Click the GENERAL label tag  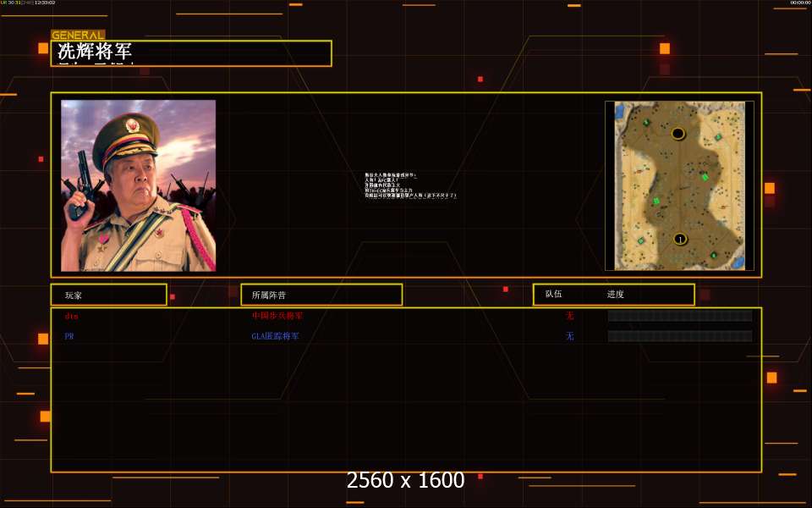[78, 35]
